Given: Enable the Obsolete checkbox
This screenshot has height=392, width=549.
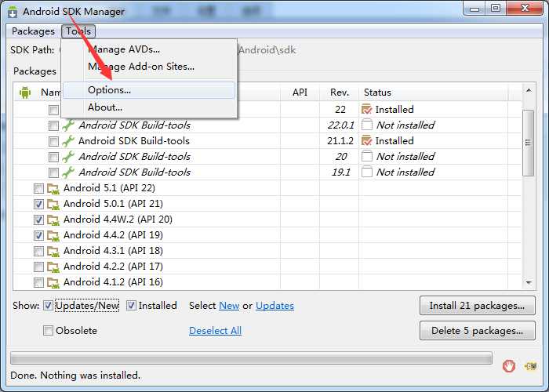Looking at the screenshot, I should point(48,331).
